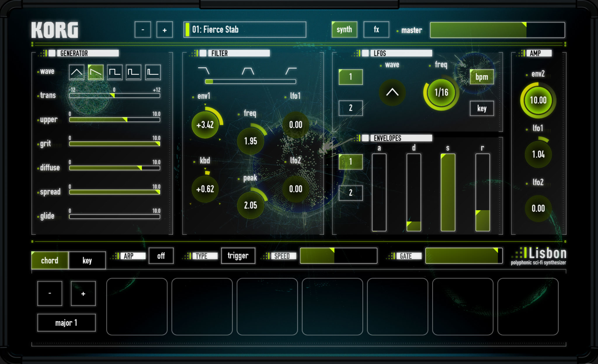The height and width of the screenshot is (364, 598).
Task: Click the amp lfo1 knob 1.04
Action: 538,154
